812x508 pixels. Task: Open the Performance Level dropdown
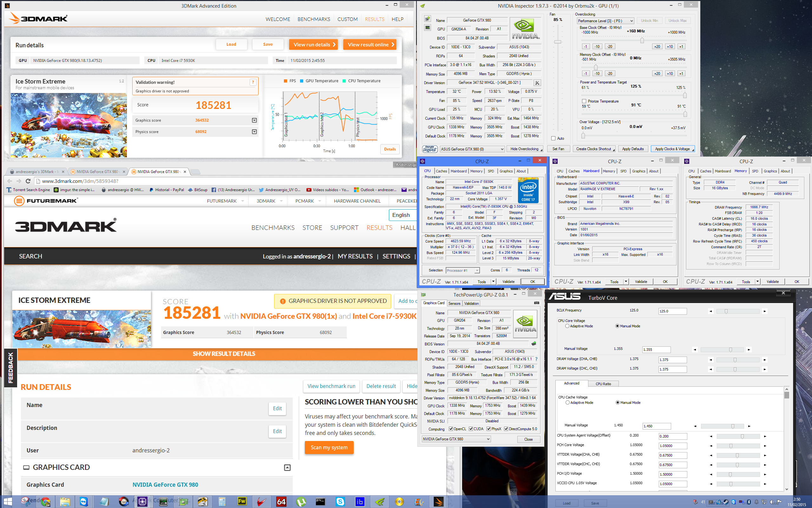click(x=605, y=21)
